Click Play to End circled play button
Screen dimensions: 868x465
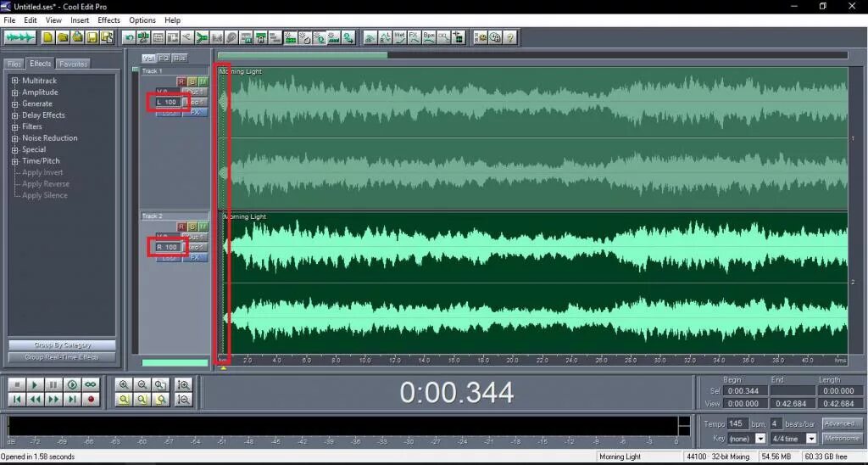pos(72,384)
